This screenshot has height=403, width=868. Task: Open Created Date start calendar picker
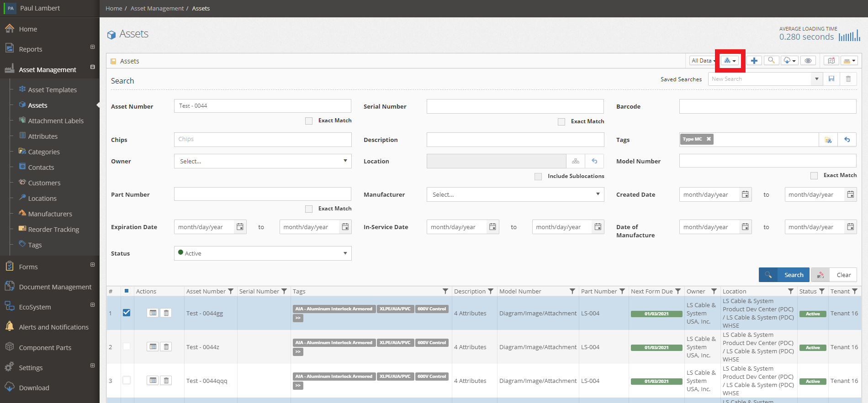point(745,194)
